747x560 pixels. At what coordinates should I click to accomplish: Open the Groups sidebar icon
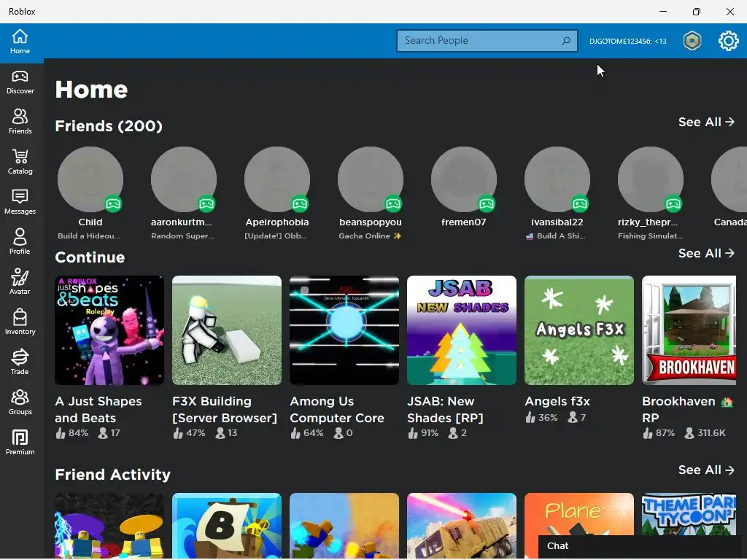click(x=20, y=402)
